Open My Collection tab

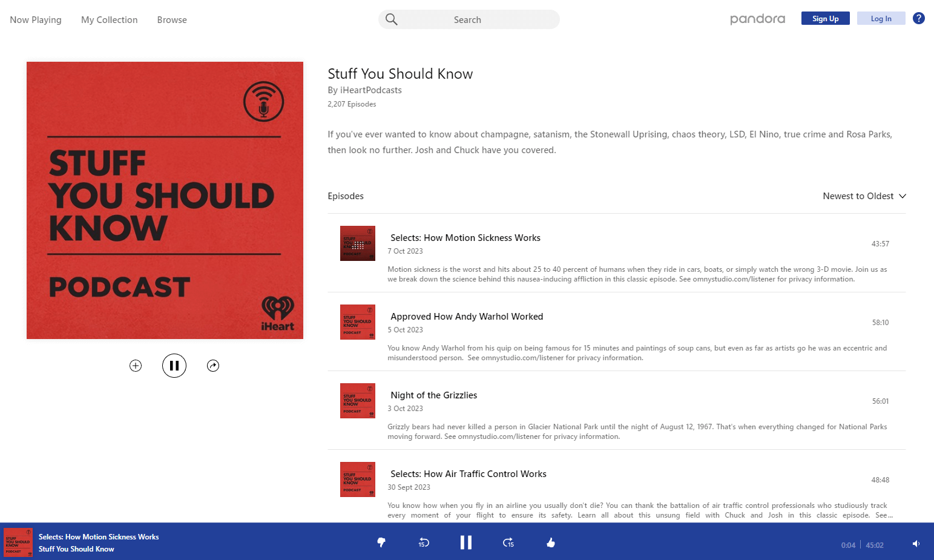[110, 20]
